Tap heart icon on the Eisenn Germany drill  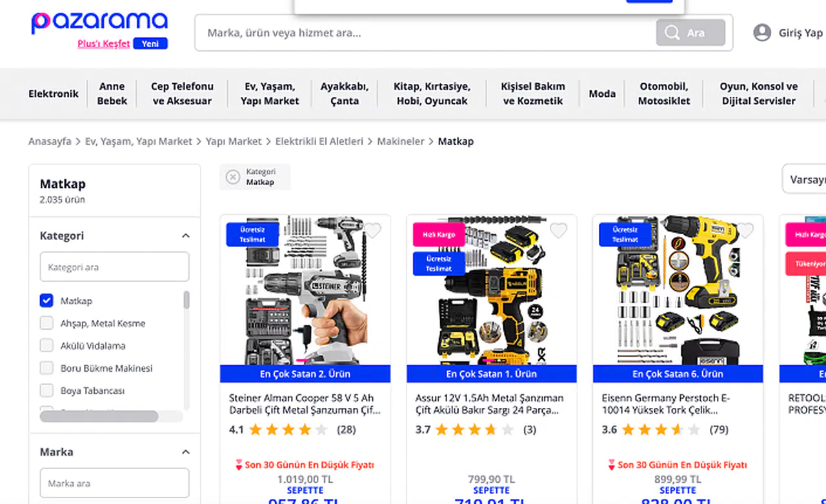pyautogui.click(x=745, y=230)
